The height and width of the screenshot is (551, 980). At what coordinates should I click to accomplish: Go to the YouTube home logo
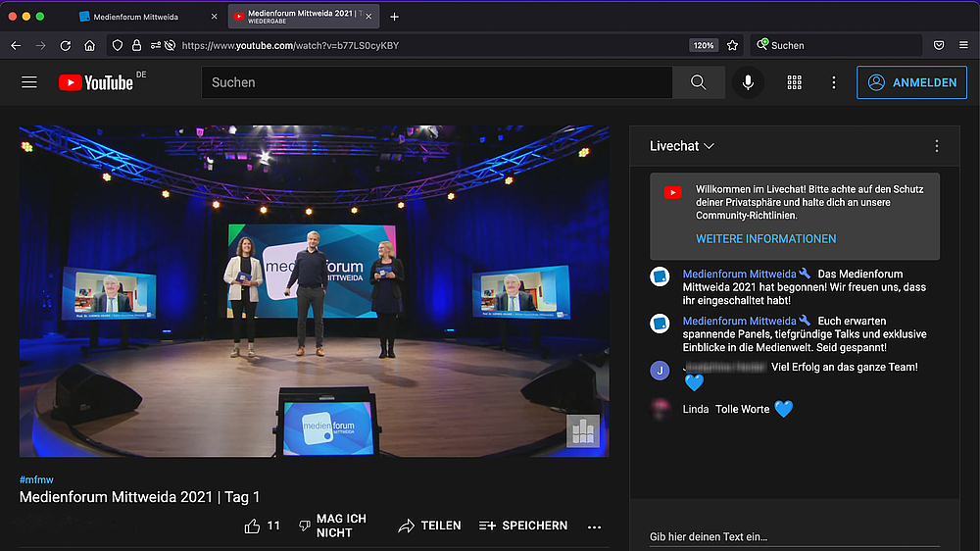(x=96, y=82)
